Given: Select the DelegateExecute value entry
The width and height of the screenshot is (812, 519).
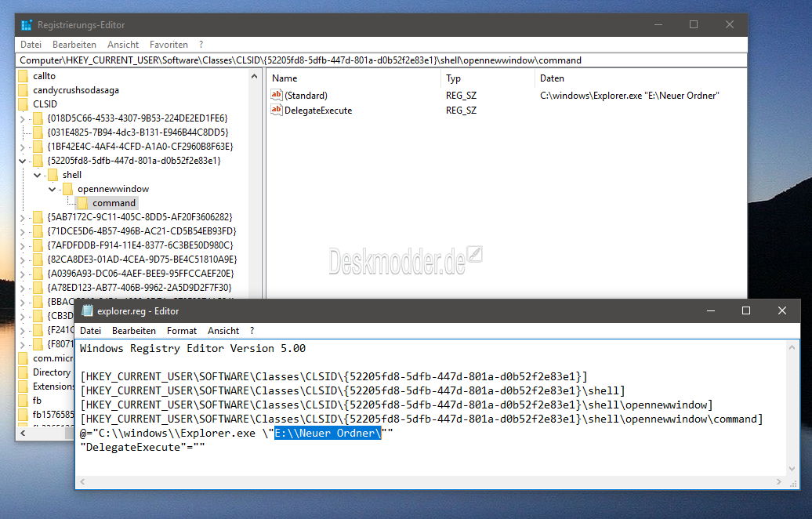Looking at the screenshot, I should tap(318, 111).
